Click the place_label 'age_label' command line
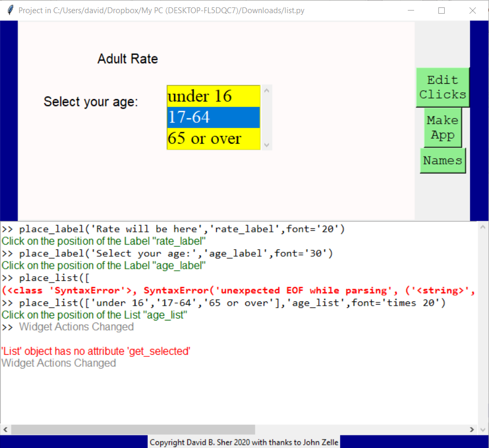Image resolution: width=489 pixels, height=448 pixels. [167, 254]
